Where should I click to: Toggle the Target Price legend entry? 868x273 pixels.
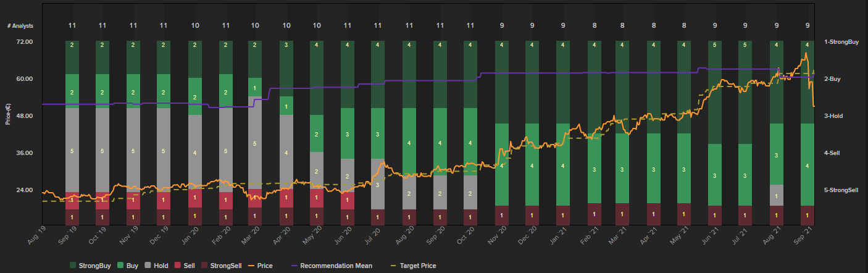point(417,266)
